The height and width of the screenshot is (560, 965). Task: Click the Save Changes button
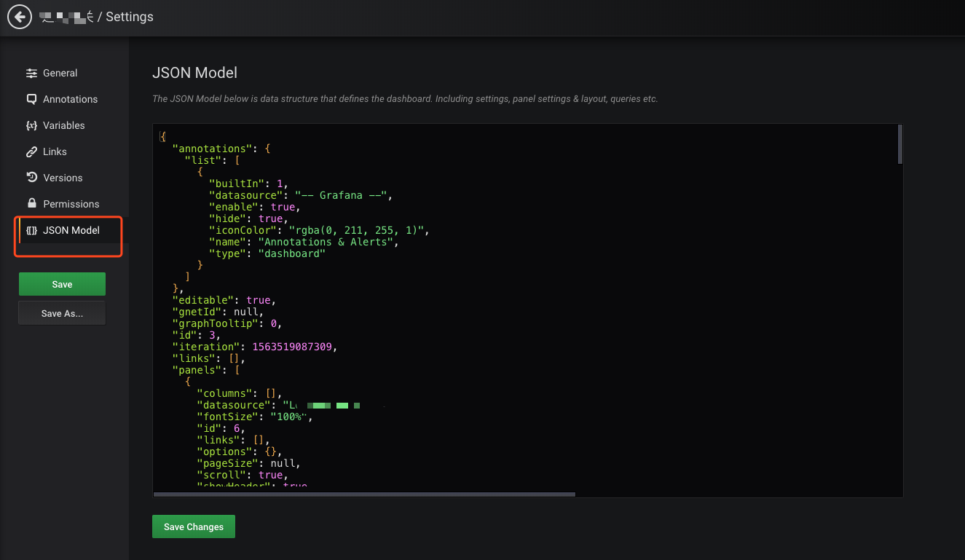tap(194, 527)
